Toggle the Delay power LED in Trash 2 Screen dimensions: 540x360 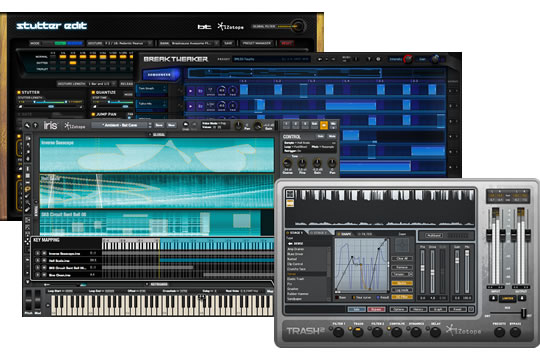click(428, 328)
